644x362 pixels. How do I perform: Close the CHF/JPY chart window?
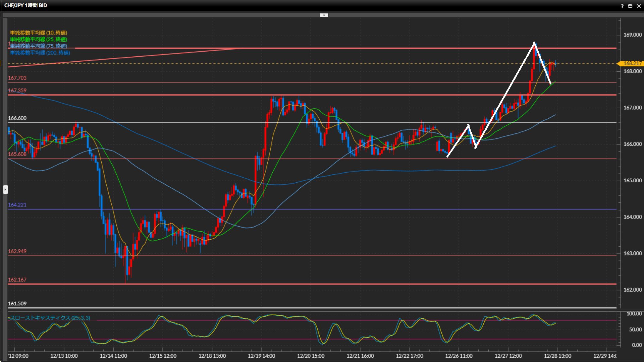(x=639, y=6)
